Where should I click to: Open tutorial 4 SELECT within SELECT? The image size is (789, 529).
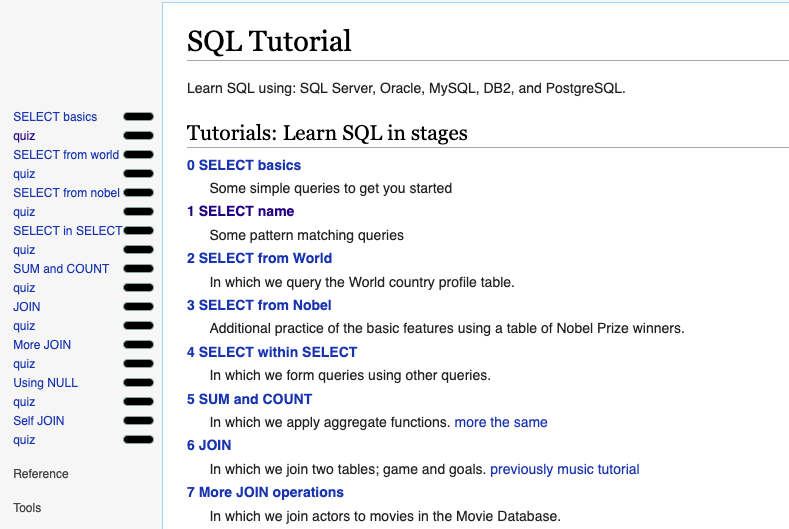tap(271, 352)
